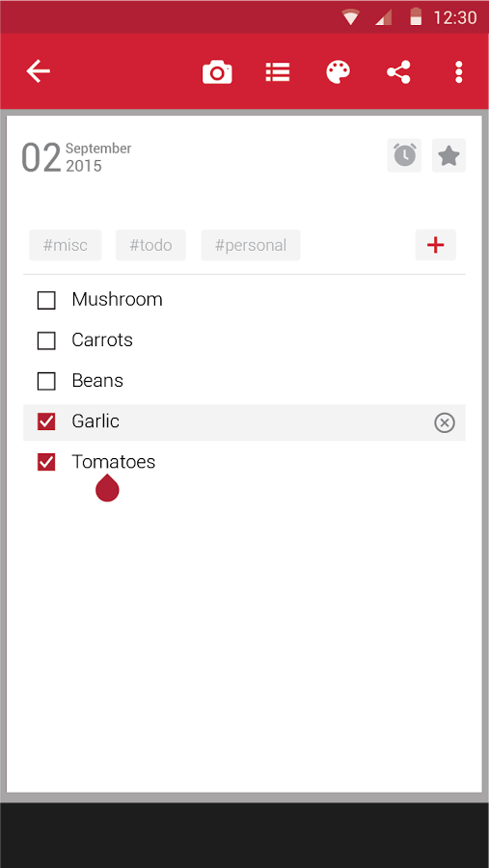
Task: Select the #personal tag
Action: tap(251, 245)
